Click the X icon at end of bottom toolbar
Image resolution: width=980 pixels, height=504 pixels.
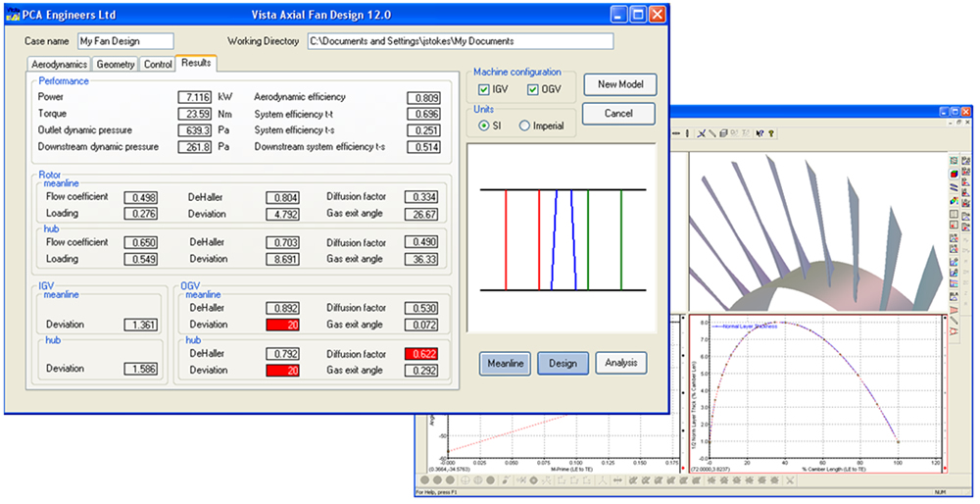790,480
